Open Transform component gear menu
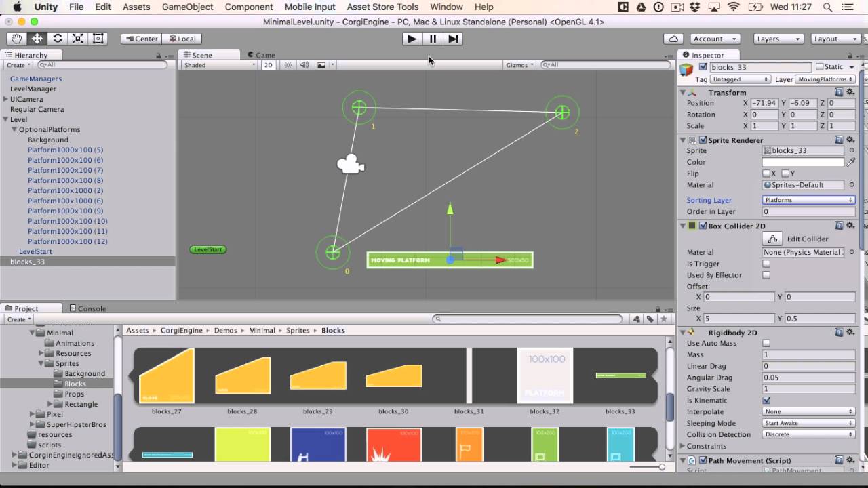The height and width of the screenshot is (488, 868). [850, 92]
